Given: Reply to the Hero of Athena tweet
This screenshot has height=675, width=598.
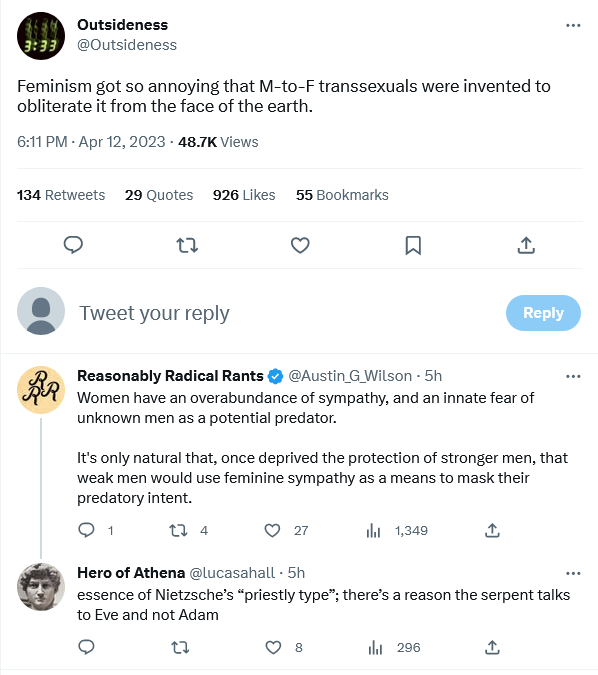Looking at the screenshot, I should pyautogui.click(x=86, y=647).
